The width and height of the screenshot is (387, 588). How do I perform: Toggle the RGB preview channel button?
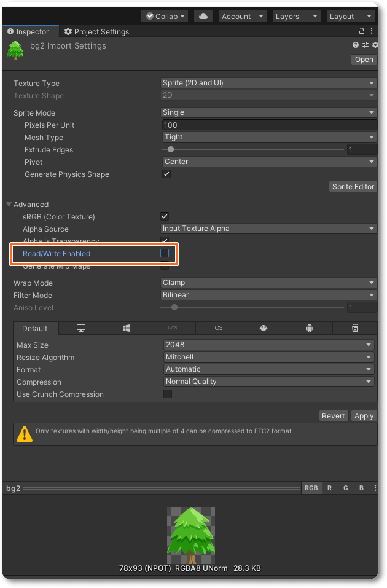click(311, 488)
